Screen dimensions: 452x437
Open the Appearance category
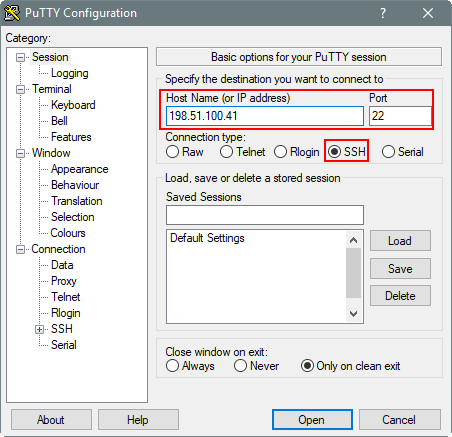[x=79, y=169]
